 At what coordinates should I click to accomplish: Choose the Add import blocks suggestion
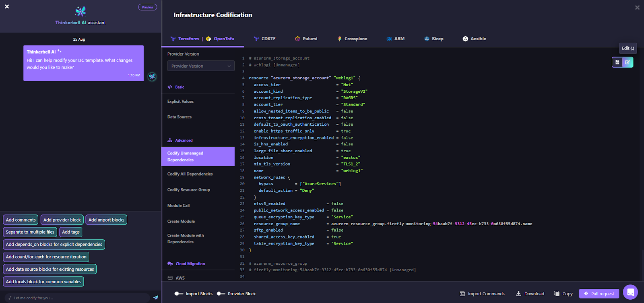[106, 220]
